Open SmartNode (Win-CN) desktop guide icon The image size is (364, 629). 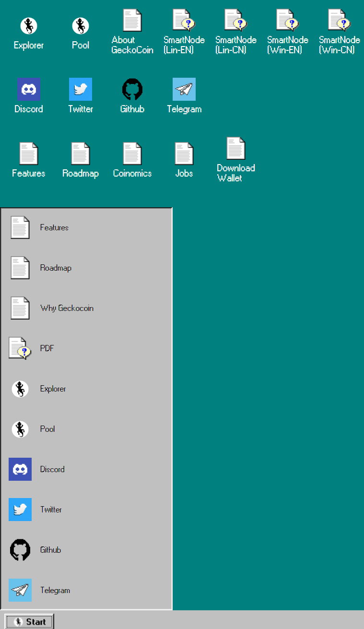click(x=340, y=21)
